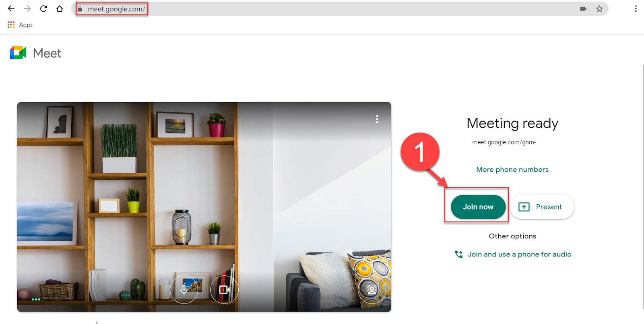Go back using browser back arrow
The image size is (644, 324).
[x=11, y=8]
